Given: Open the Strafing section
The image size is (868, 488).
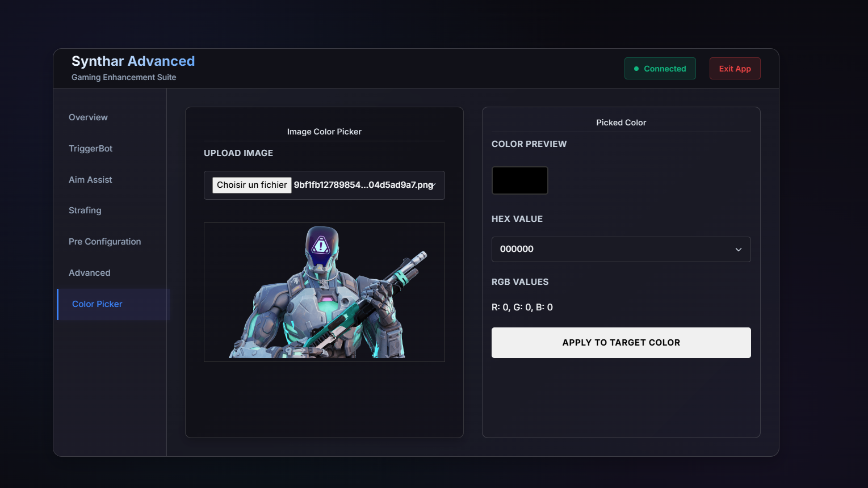Looking at the screenshot, I should tap(85, 211).
